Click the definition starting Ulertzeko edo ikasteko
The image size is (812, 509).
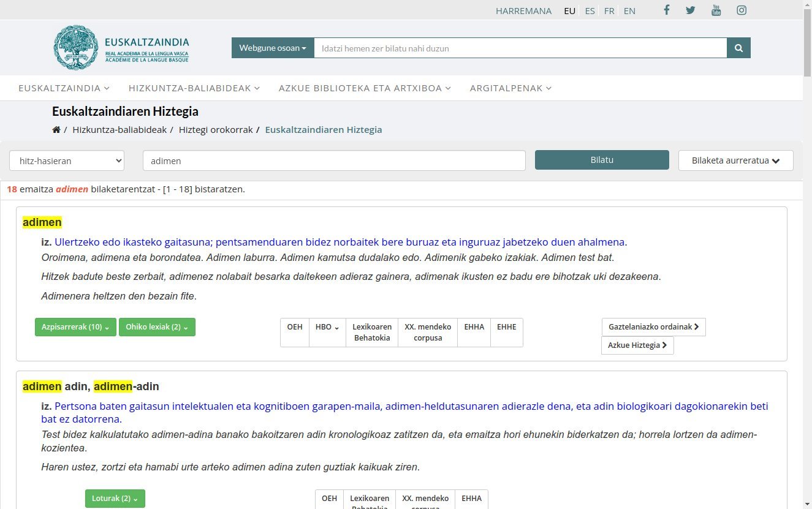(341, 242)
